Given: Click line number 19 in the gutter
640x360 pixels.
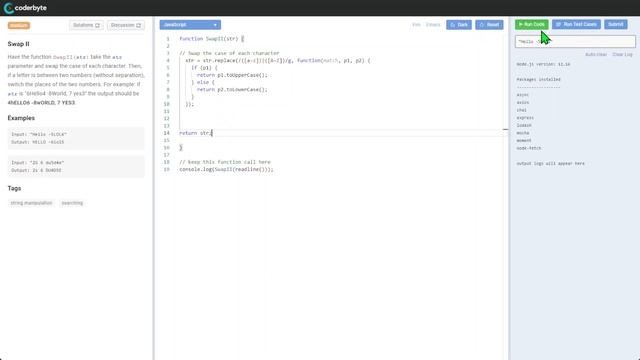Looking at the screenshot, I should (x=167, y=169).
